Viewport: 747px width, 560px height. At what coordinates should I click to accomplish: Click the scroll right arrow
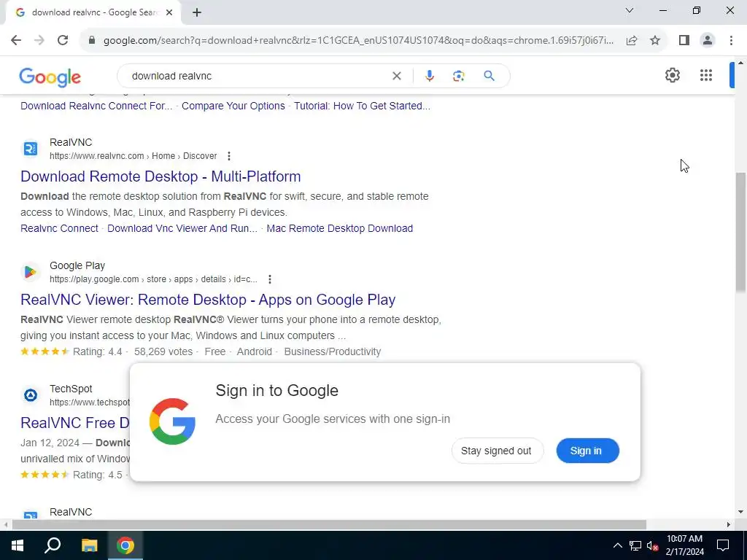(729, 525)
